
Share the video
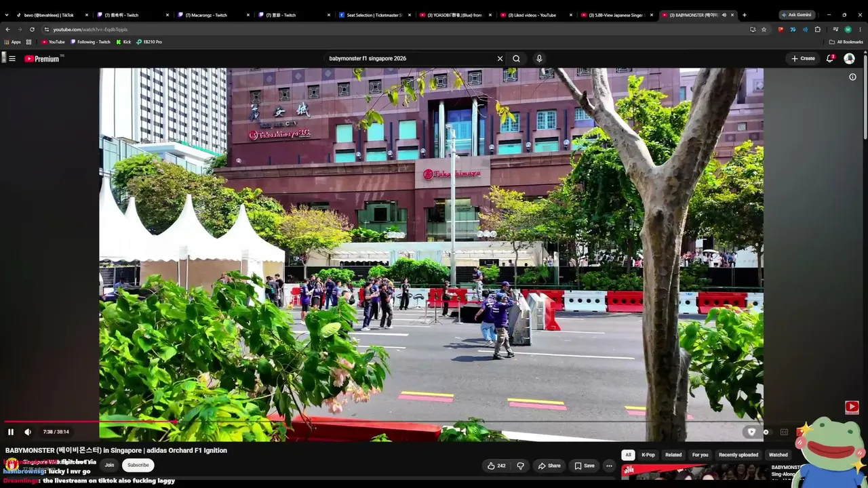tap(549, 466)
